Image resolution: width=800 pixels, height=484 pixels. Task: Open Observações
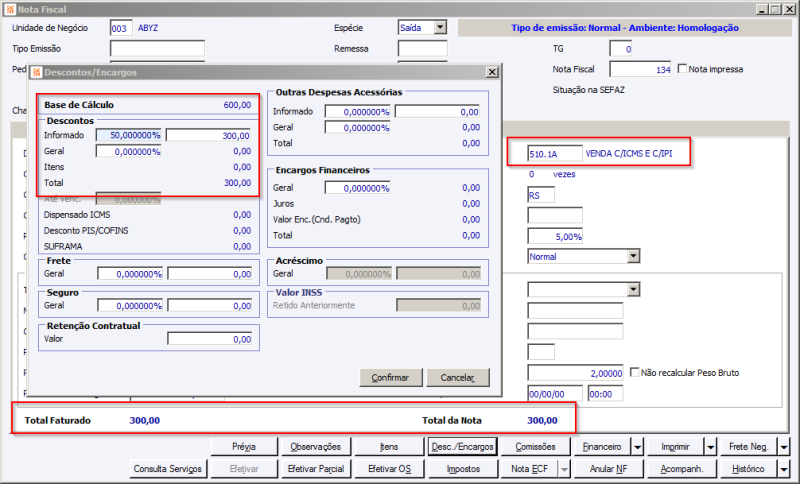[x=316, y=447]
